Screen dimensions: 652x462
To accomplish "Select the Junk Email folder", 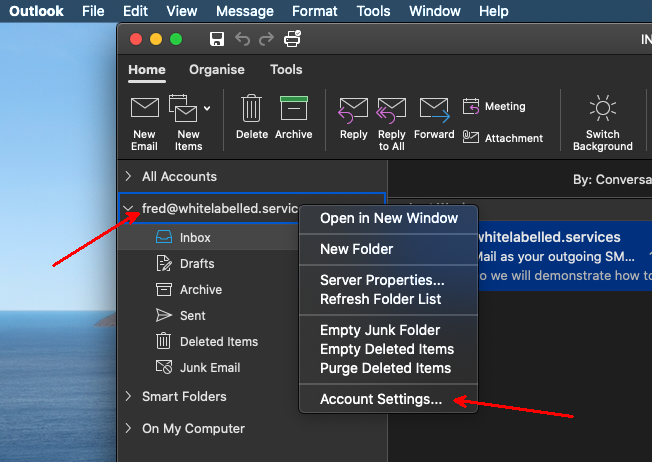I will (x=209, y=368).
